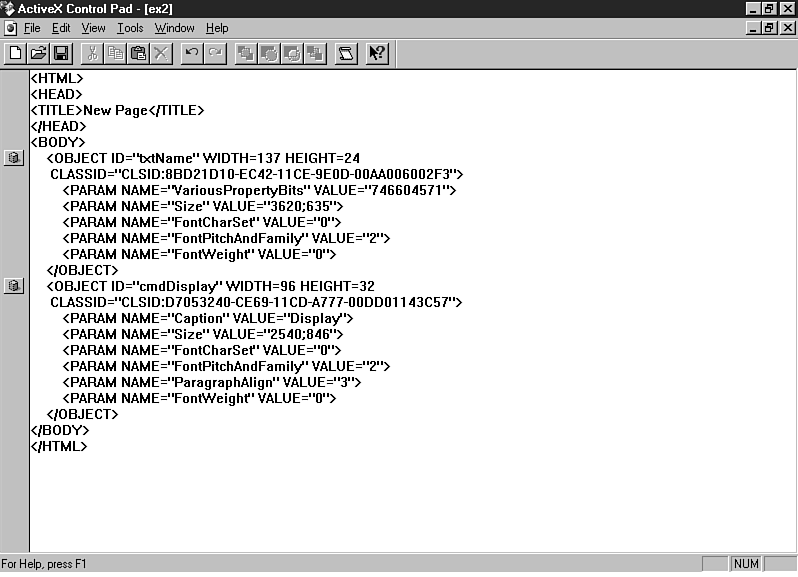The width and height of the screenshot is (798, 577).
Task: Open the File menu
Action: coord(32,28)
